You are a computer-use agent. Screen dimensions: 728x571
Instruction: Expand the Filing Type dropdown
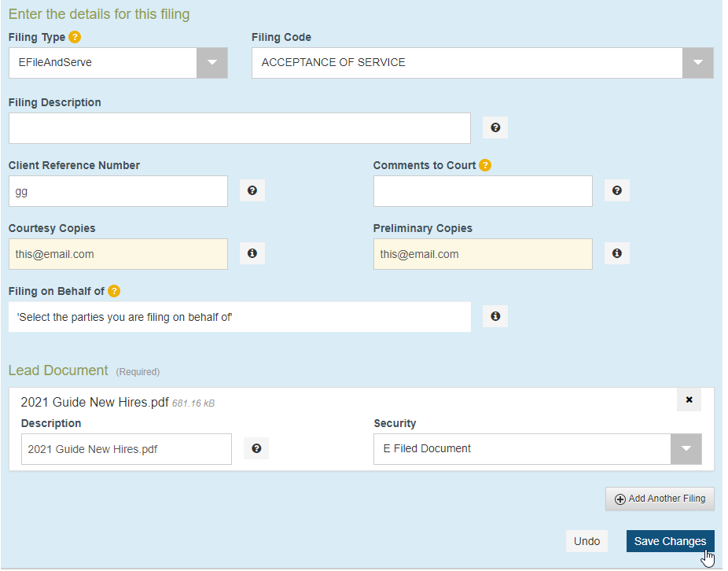(211, 62)
